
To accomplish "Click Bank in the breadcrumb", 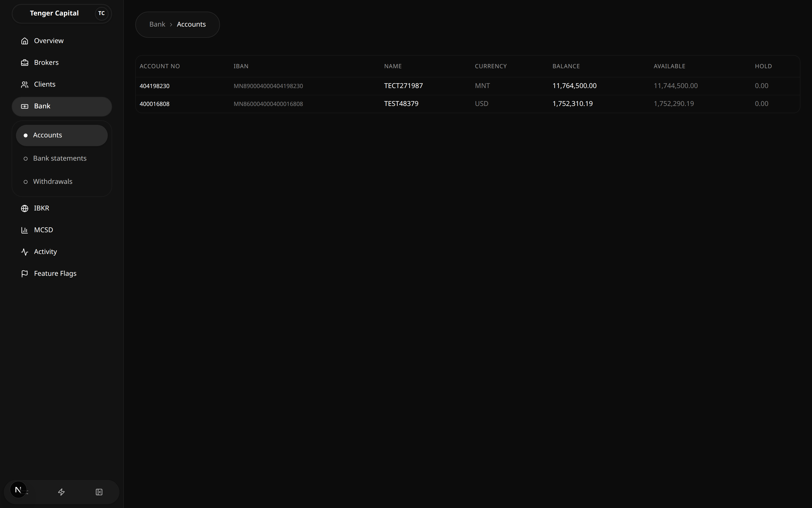I will (x=157, y=24).
